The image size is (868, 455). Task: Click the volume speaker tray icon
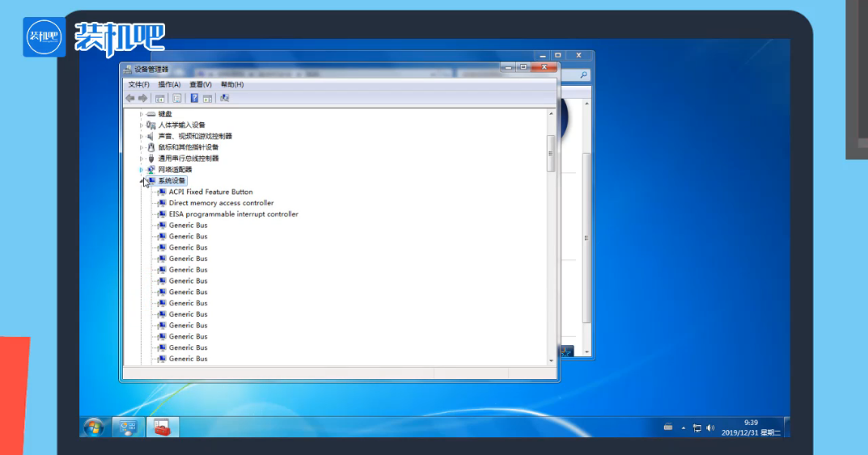click(710, 428)
